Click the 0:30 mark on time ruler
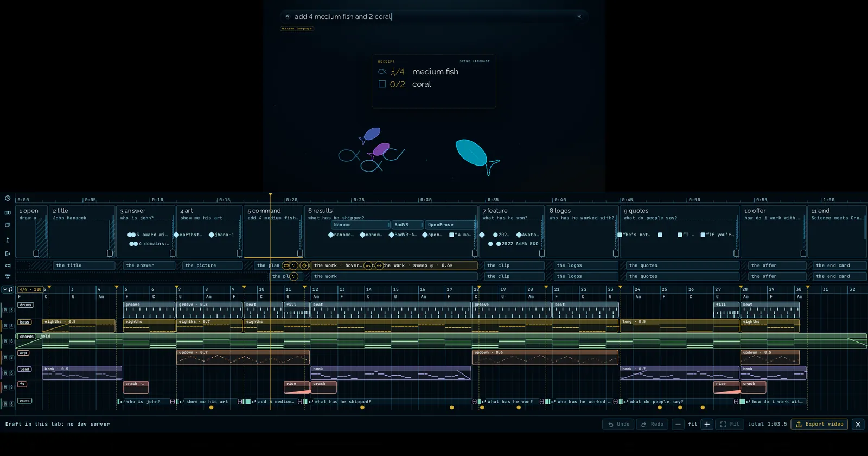Image resolution: width=868 pixels, height=456 pixels. (426, 200)
